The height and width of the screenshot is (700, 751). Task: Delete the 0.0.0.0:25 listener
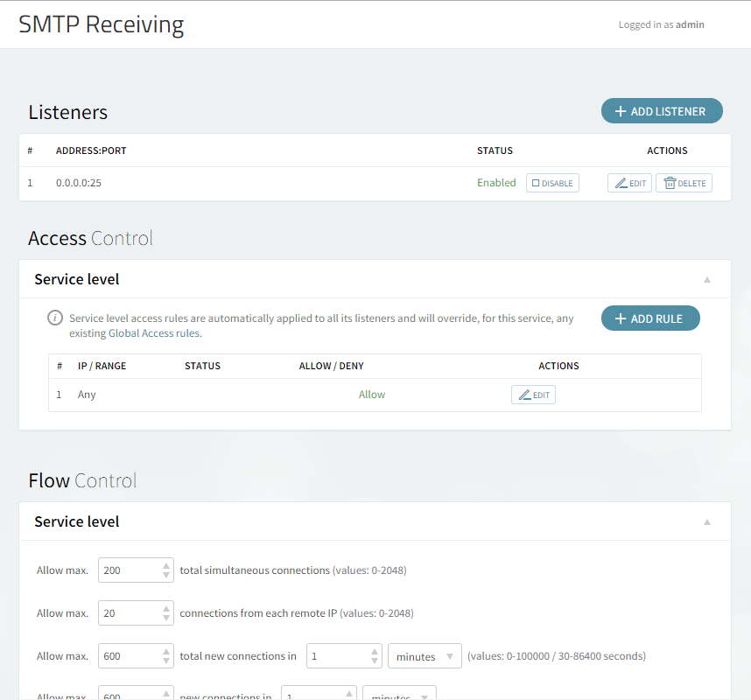click(x=684, y=183)
